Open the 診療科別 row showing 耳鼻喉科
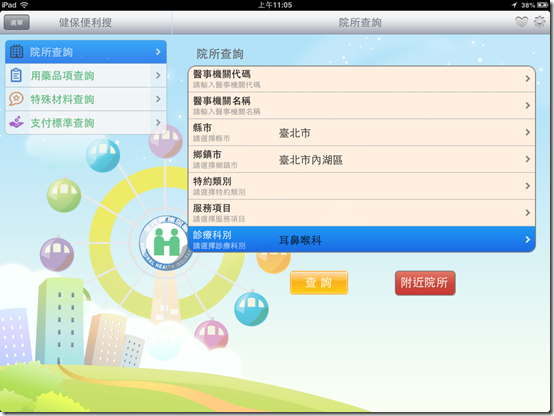Image resolution: width=554 pixels, height=416 pixels. click(x=362, y=240)
